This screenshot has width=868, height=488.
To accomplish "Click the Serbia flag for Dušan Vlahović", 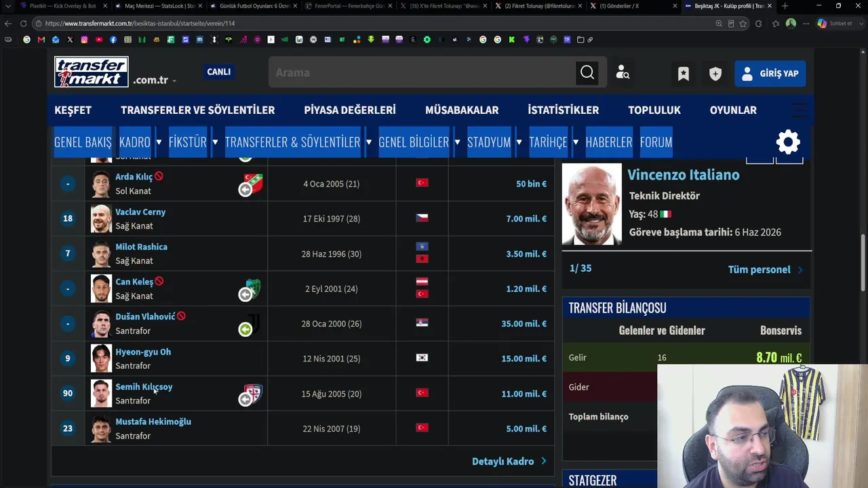I will (422, 323).
